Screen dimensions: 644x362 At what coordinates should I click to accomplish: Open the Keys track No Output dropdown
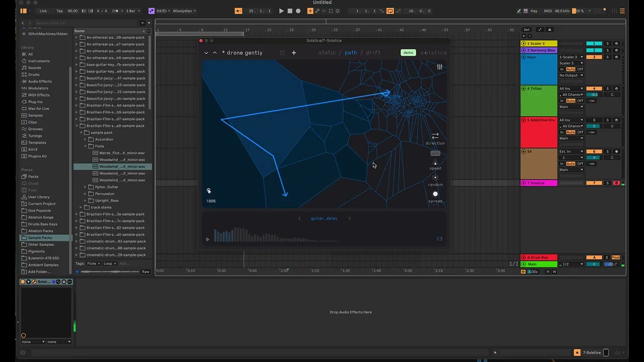tap(571, 75)
